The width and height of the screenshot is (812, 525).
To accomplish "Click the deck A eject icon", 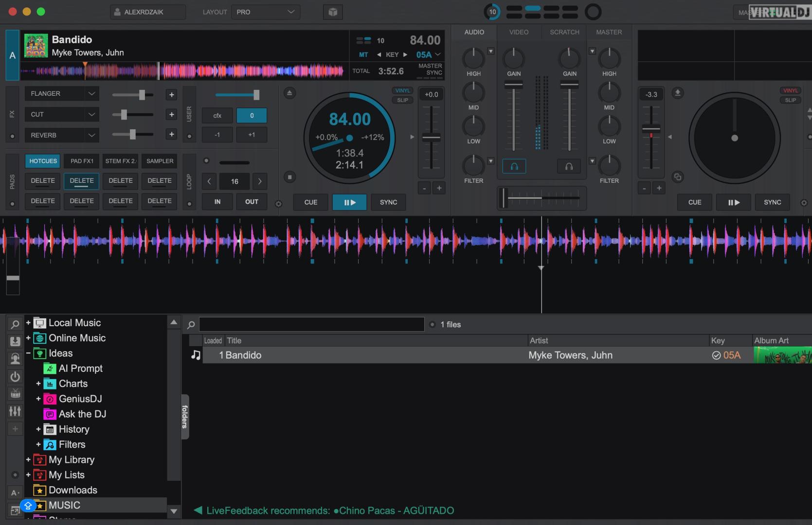I will [x=289, y=93].
